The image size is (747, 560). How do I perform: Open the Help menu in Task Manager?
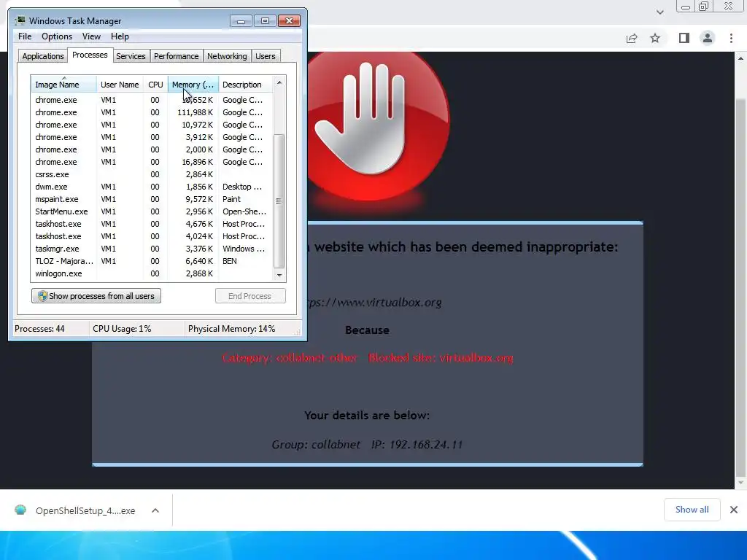[120, 36]
